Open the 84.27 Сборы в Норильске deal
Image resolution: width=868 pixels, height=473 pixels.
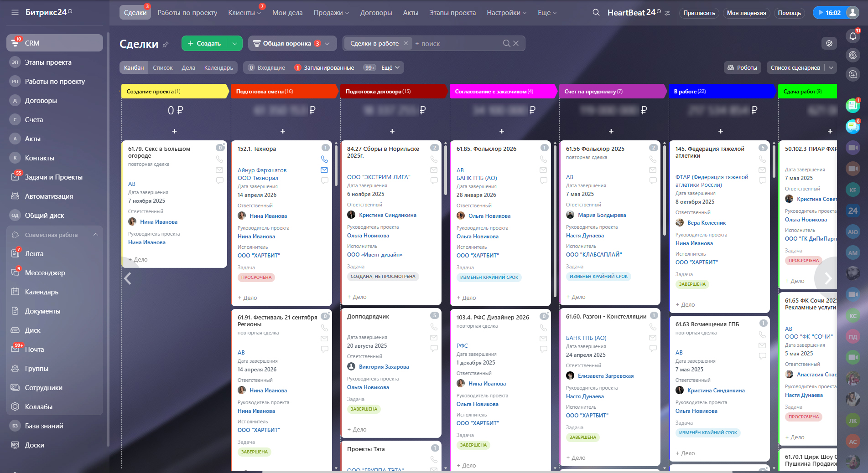pyautogui.click(x=383, y=152)
